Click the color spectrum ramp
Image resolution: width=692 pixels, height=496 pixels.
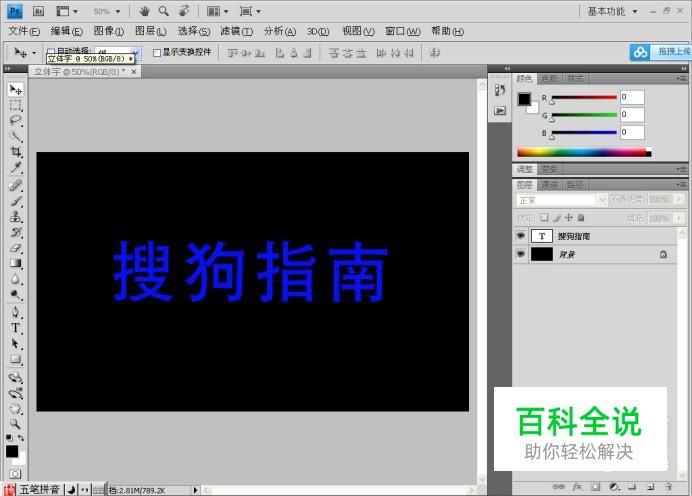click(584, 152)
